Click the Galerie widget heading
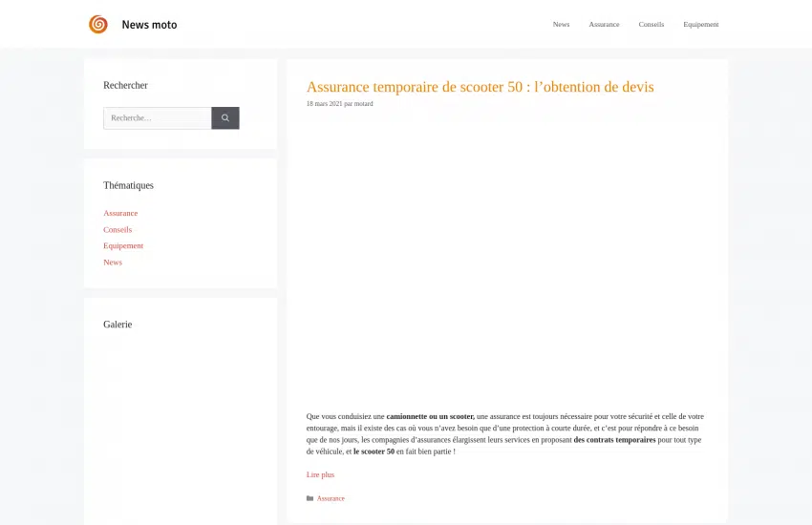 pos(118,325)
